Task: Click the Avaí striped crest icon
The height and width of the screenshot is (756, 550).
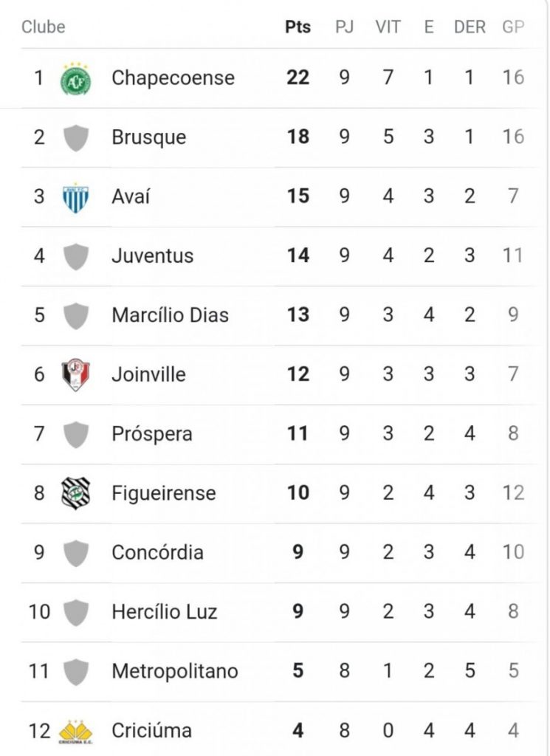Action: pos(75,197)
